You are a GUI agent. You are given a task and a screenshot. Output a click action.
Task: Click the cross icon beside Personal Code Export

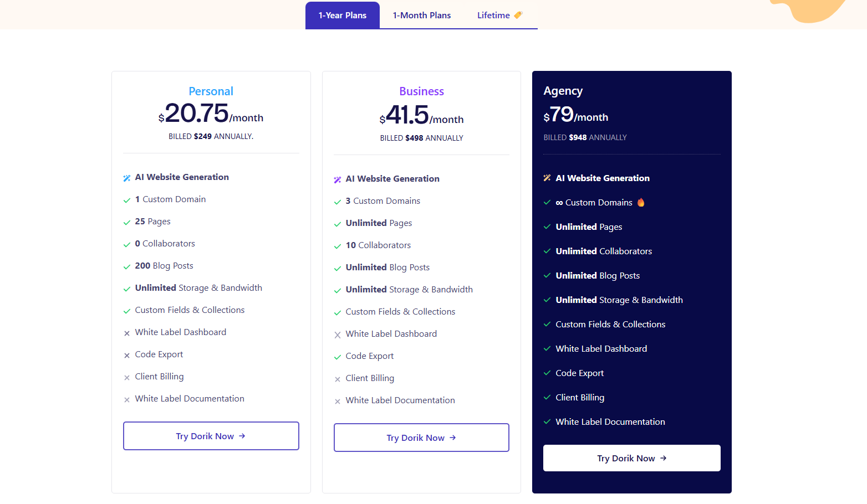tap(127, 355)
